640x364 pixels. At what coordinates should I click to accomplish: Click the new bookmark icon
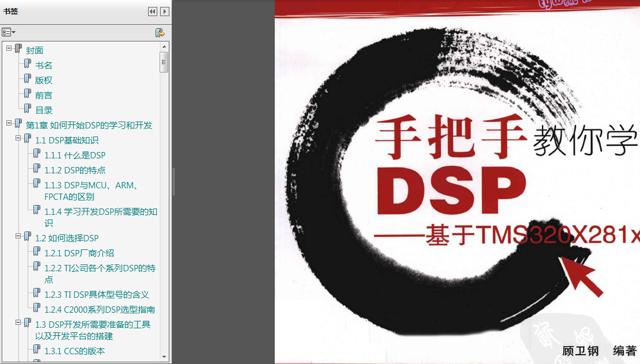click(160, 33)
